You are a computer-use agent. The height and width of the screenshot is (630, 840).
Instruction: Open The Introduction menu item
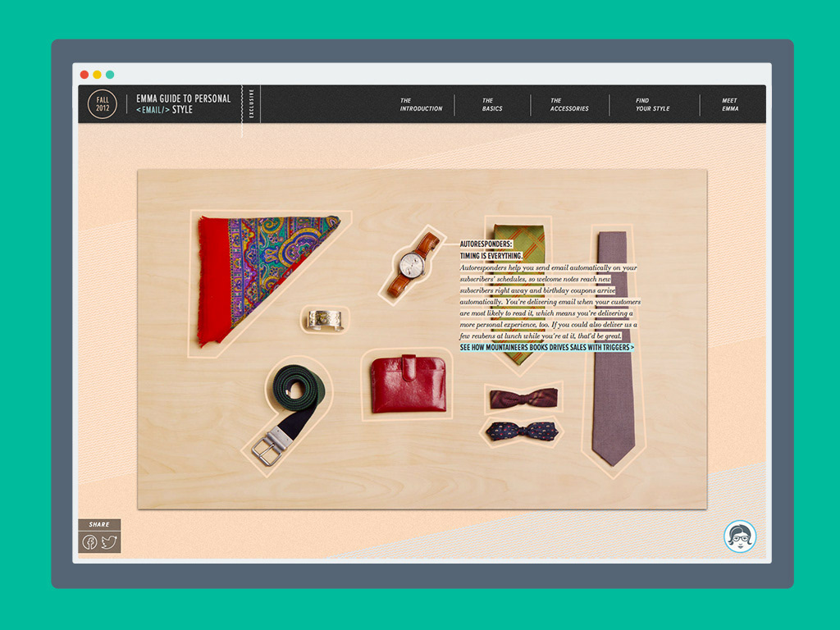pos(421,104)
